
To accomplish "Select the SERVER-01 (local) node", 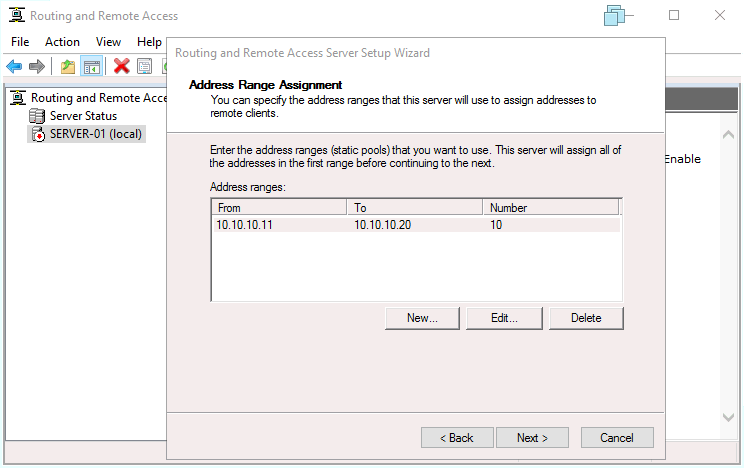I will [x=96, y=134].
